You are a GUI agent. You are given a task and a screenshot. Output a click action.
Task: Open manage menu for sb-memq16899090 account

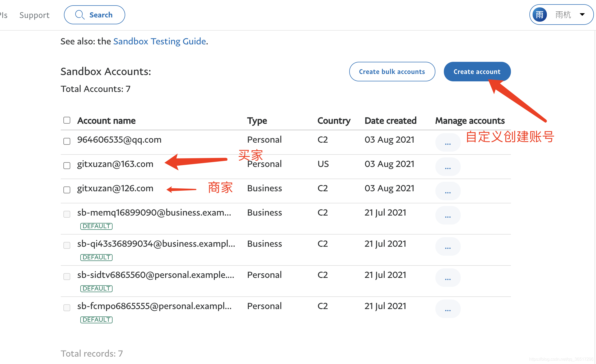click(448, 216)
